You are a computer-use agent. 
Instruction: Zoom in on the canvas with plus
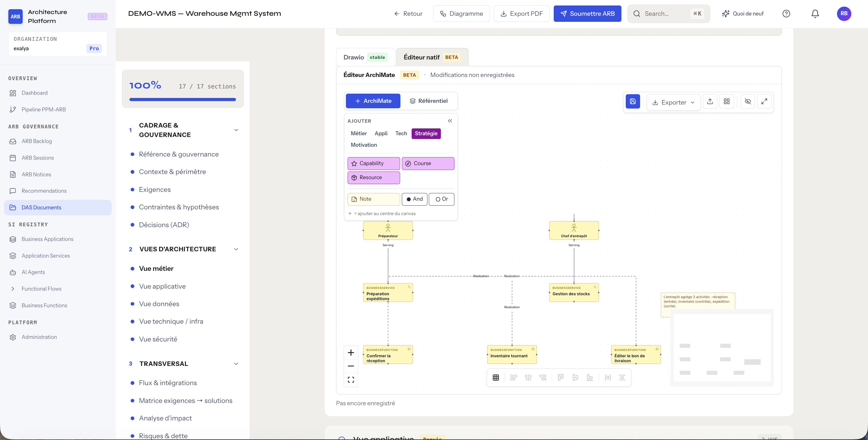pyautogui.click(x=351, y=353)
